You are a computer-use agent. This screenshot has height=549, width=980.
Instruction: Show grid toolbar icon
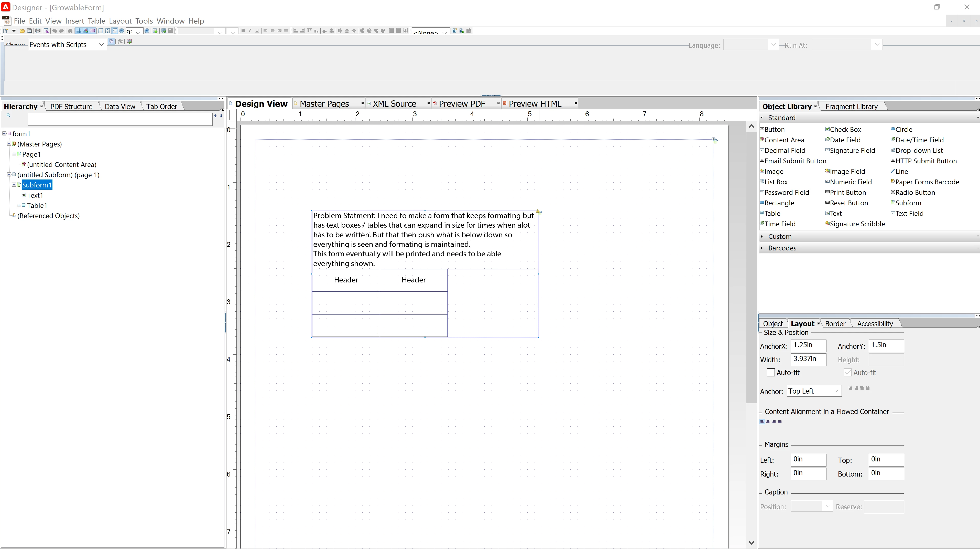pos(79,31)
